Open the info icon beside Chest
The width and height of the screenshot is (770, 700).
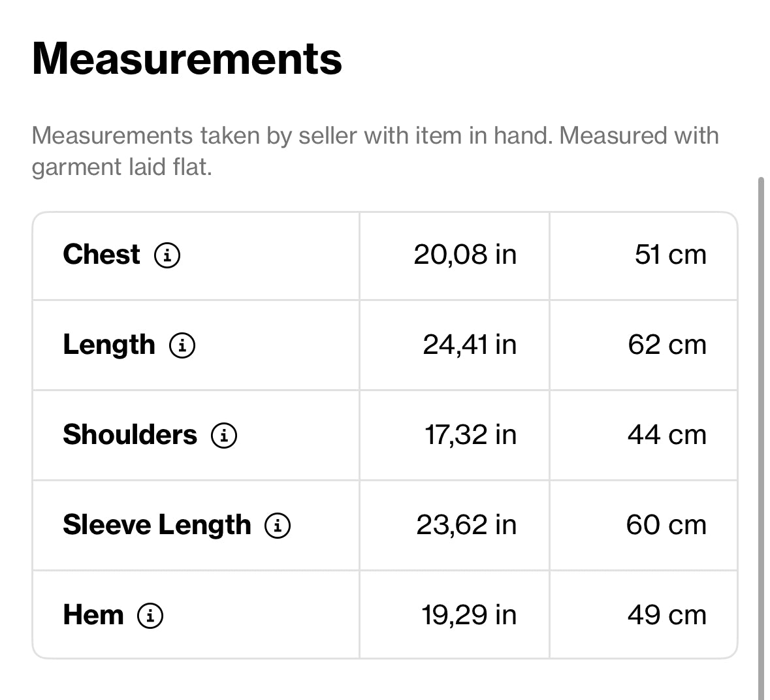(x=167, y=255)
